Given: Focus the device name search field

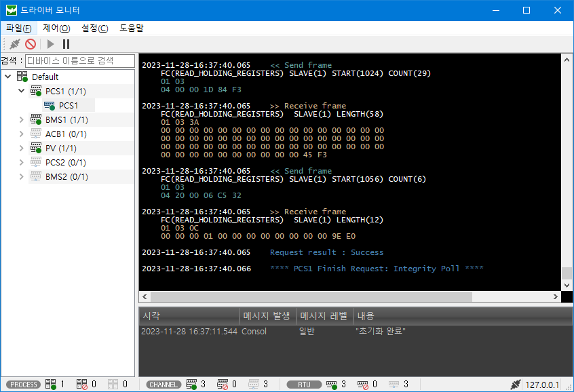Looking at the screenshot, I should coord(80,61).
